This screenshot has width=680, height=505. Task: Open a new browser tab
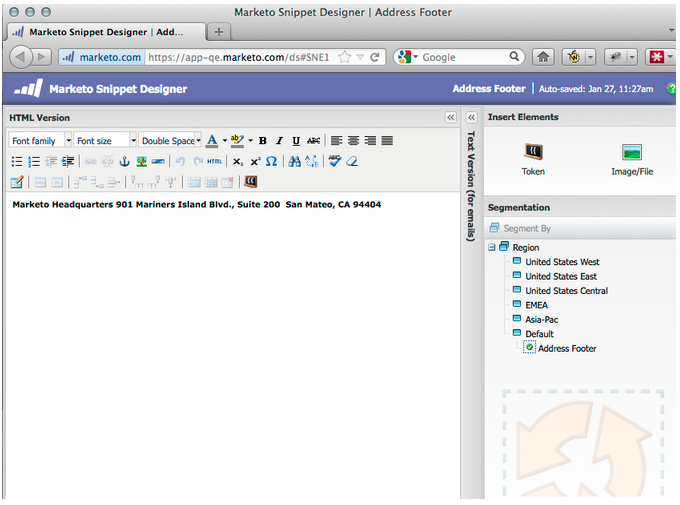tap(219, 32)
